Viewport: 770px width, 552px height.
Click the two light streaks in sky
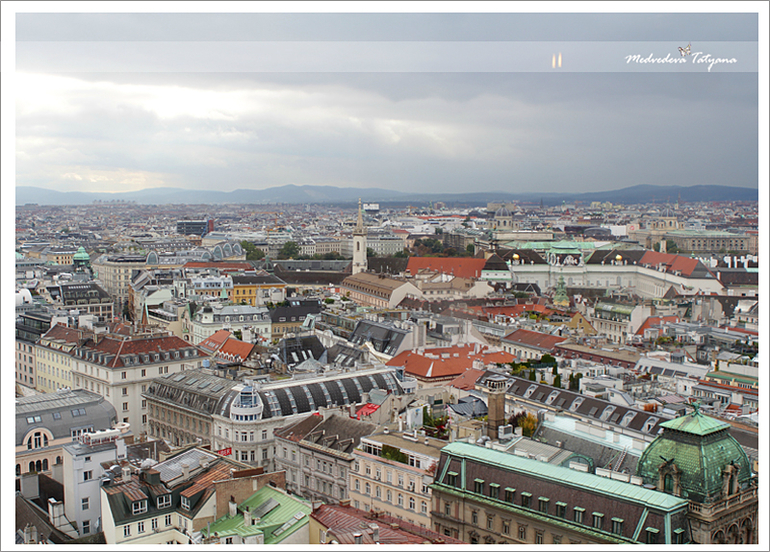(x=556, y=61)
